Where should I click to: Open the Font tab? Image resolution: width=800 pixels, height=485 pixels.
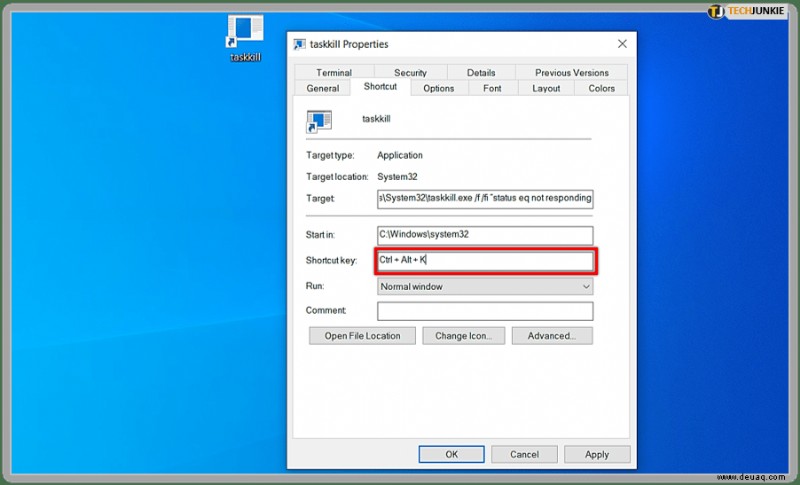click(492, 88)
